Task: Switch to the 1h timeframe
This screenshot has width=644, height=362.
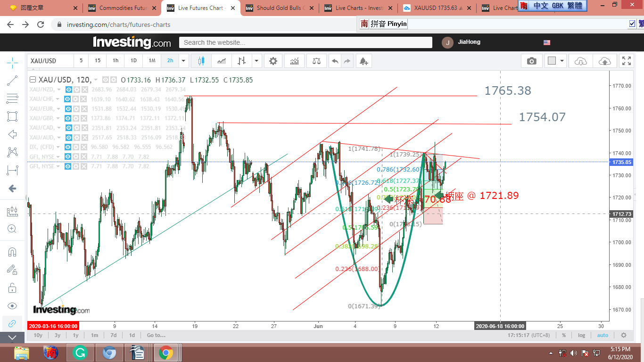Action: click(x=116, y=61)
